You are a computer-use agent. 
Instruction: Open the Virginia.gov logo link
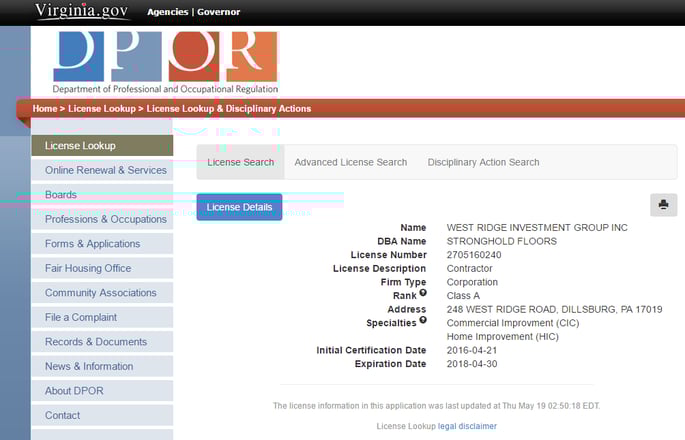tap(82, 11)
